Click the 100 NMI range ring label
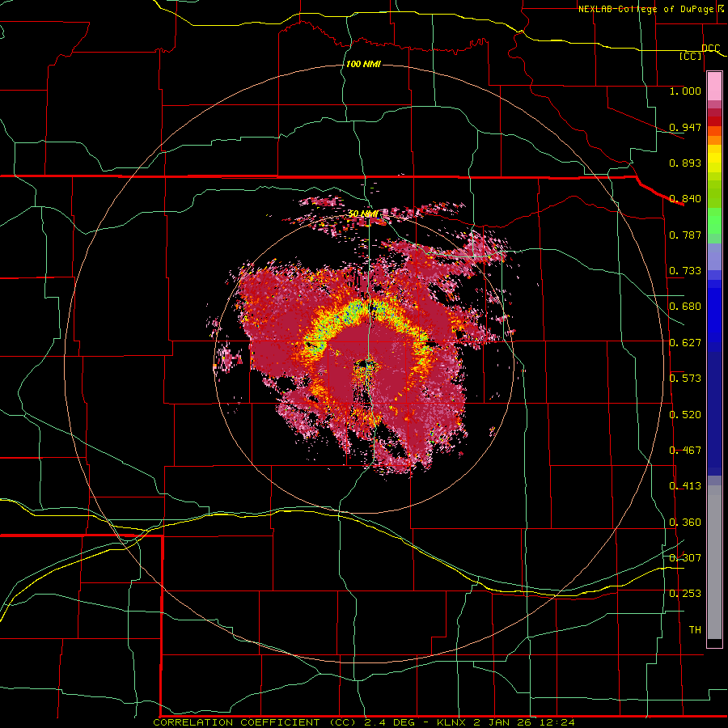728x728 pixels. point(363,64)
